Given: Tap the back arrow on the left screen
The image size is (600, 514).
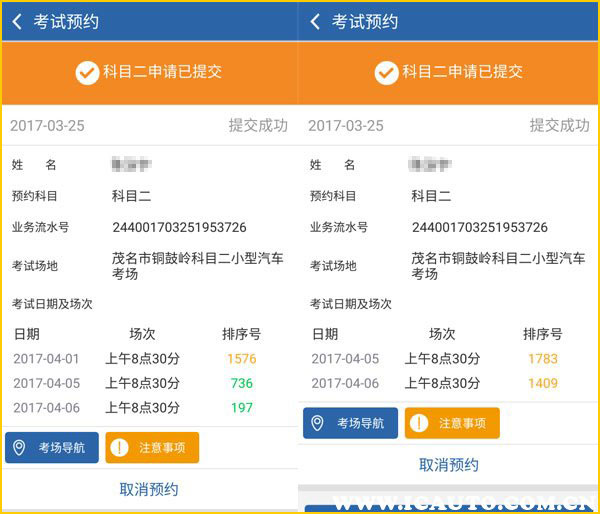Looking at the screenshot, I should [x=16, y=21].
